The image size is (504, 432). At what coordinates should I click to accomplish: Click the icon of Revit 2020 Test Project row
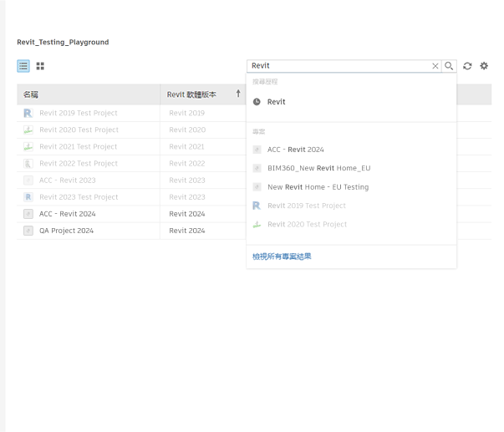[28, 130]
